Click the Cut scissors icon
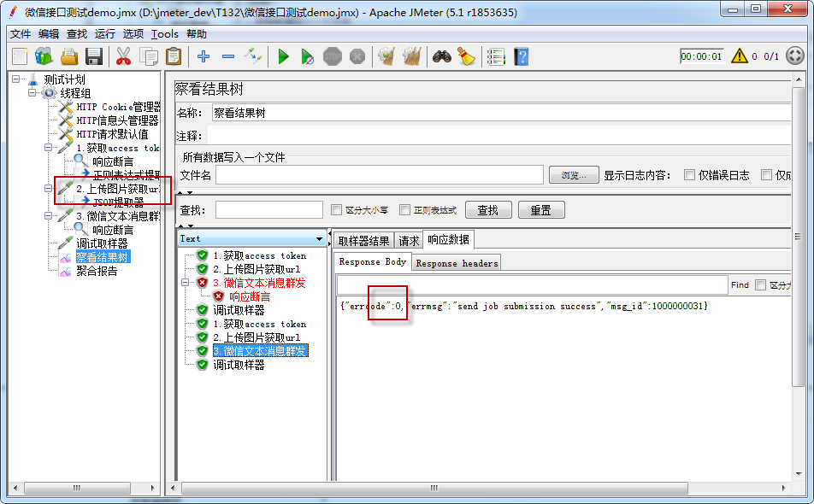Screen dimensions: 814x504 point(123,56)
